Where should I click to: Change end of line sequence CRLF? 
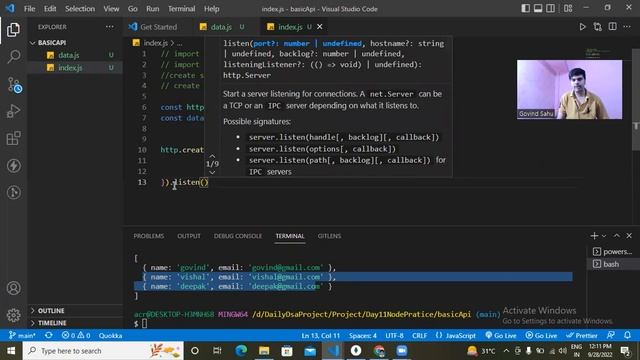pyautogui.click(x=420, y=336)
